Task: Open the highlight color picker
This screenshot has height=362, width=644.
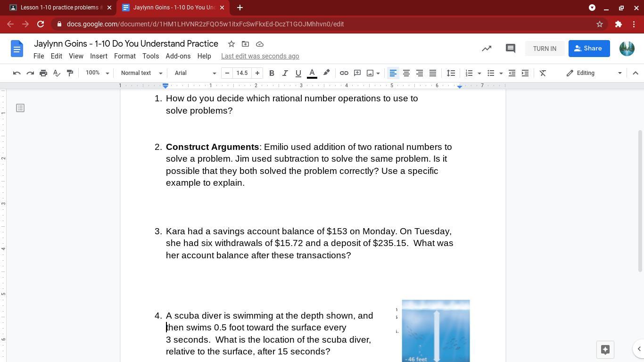Action: click(326, 73)
